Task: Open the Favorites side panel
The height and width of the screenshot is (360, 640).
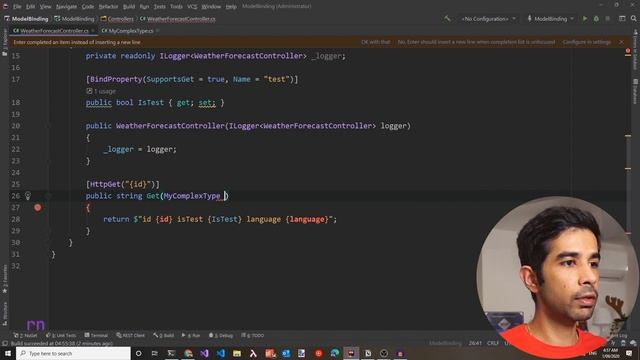Action: click(4, 280)
